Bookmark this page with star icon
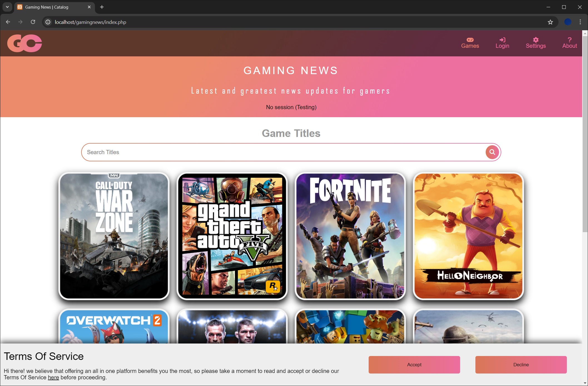588x386 pixels. pyautogui.click(x=550, y=22)
